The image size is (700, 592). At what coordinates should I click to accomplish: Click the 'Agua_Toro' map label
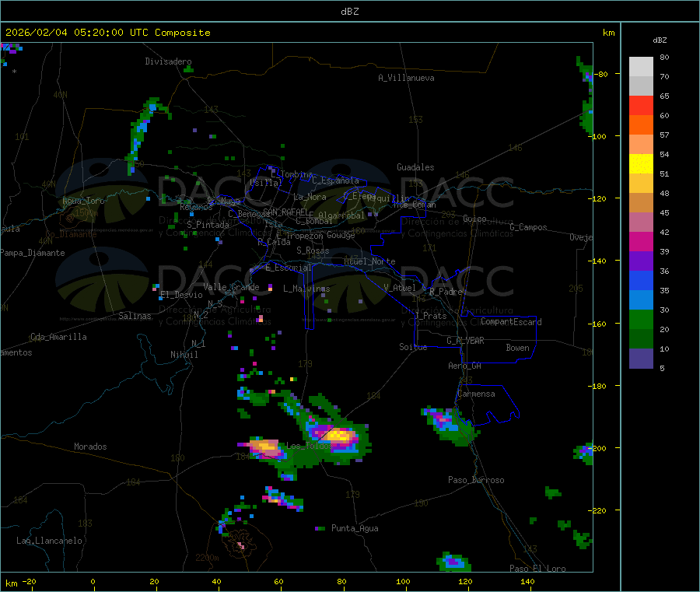click(83, 201)
